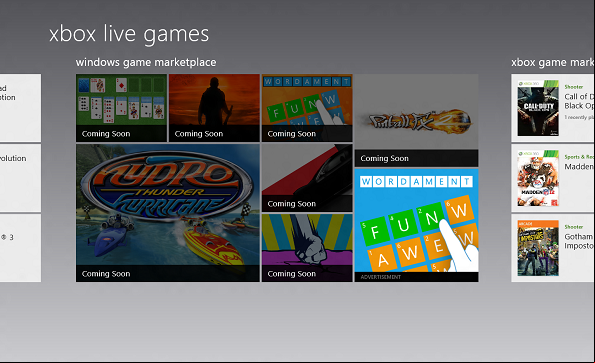Open the Gotham City Impostors cover art
The width and height of the screenshot is (595, 363).
[538, 248]
